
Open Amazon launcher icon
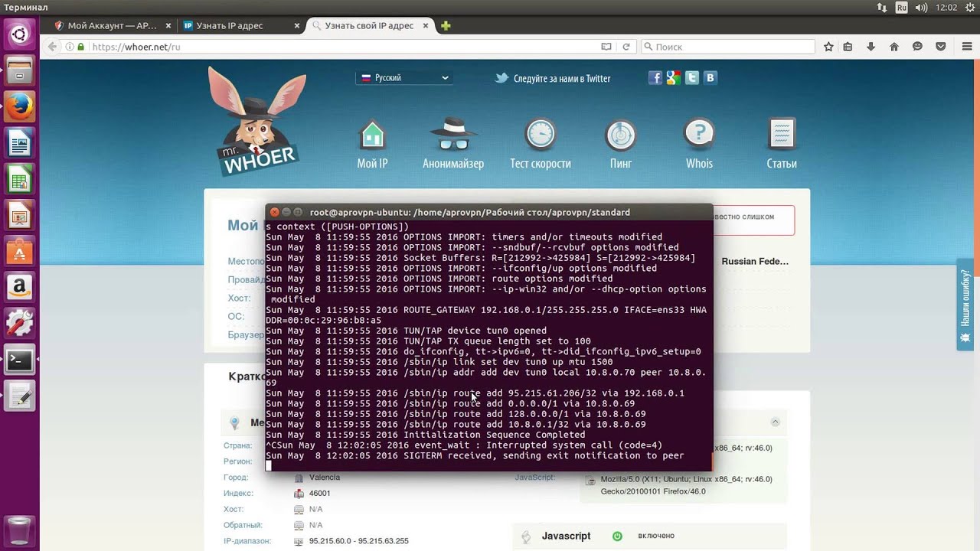click(19, 287)
